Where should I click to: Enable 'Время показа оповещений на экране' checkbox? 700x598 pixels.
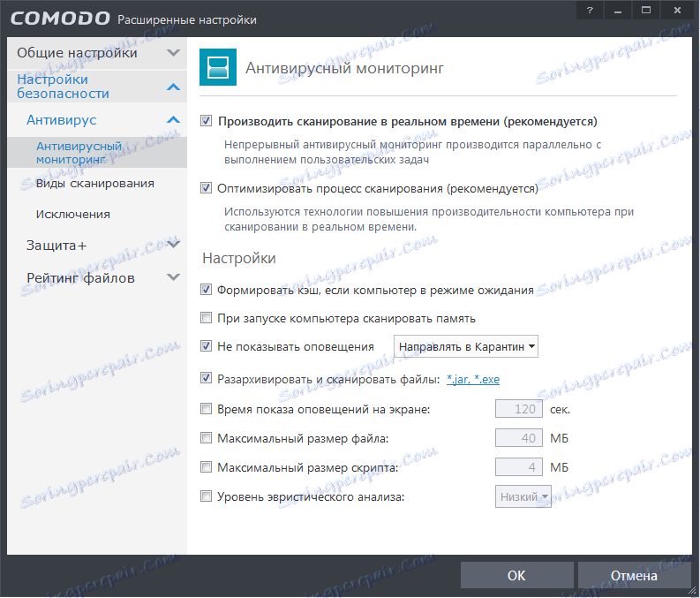pos(206,409)
